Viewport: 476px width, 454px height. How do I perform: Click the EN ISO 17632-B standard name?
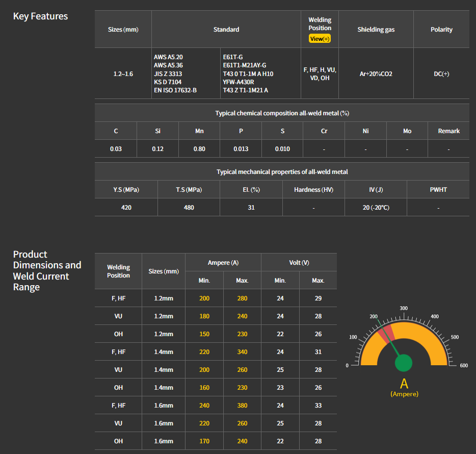pos(175,90)
